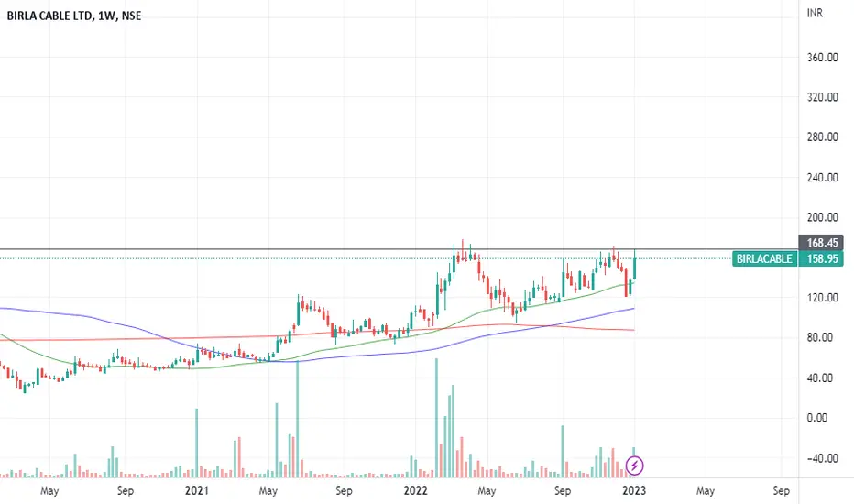Click the 2022 label on time axis
This screenshot has width=854, height=504.
click(x=416, y=490)
